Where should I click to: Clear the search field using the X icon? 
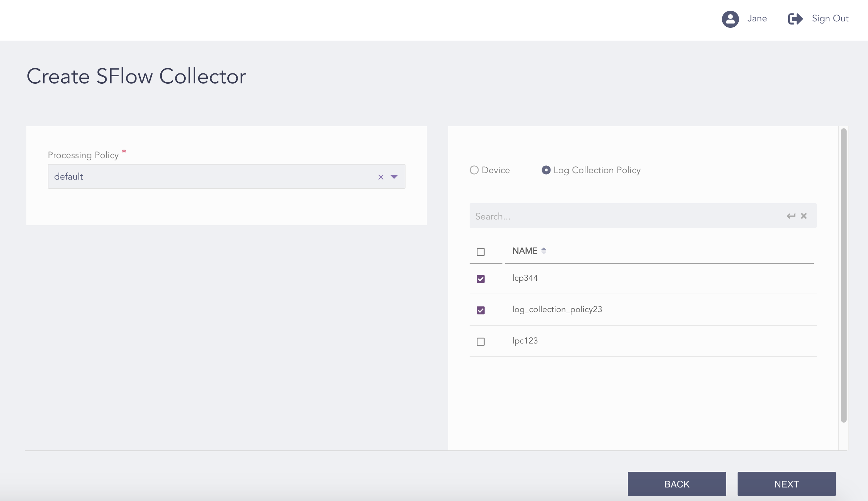(804, 216)
